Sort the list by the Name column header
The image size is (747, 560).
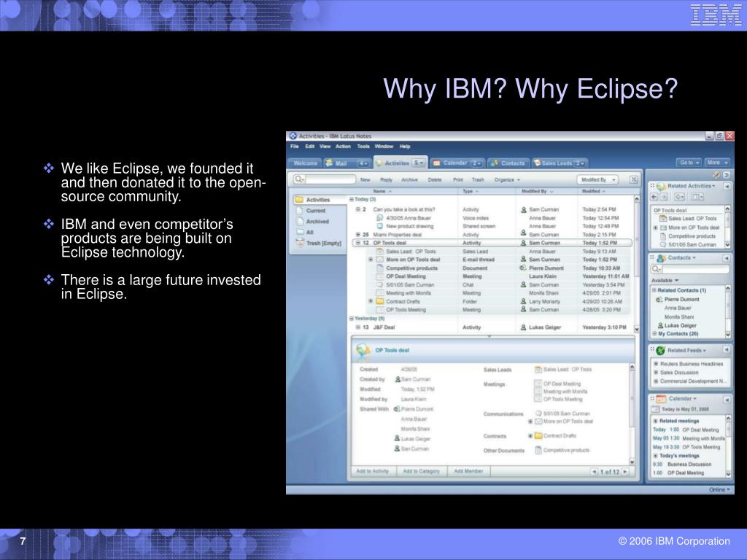coord(382,192)
